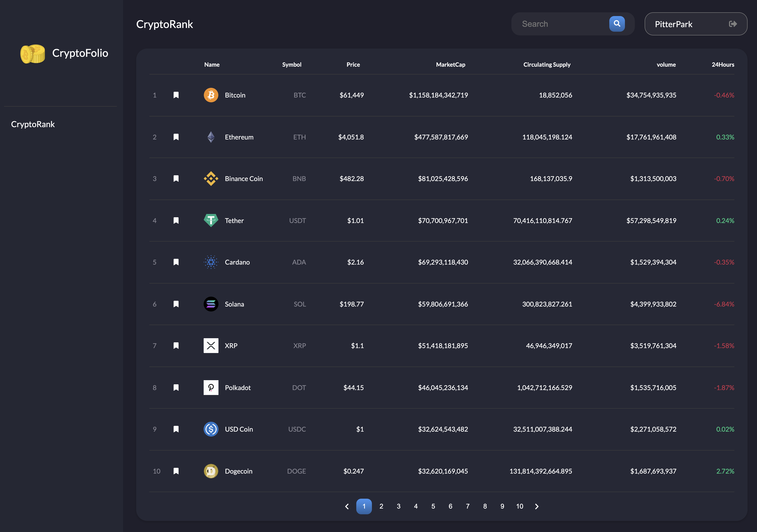757x532 pixels.
Task: Jump to page 10 in pagination
Action: pos(520,506)
